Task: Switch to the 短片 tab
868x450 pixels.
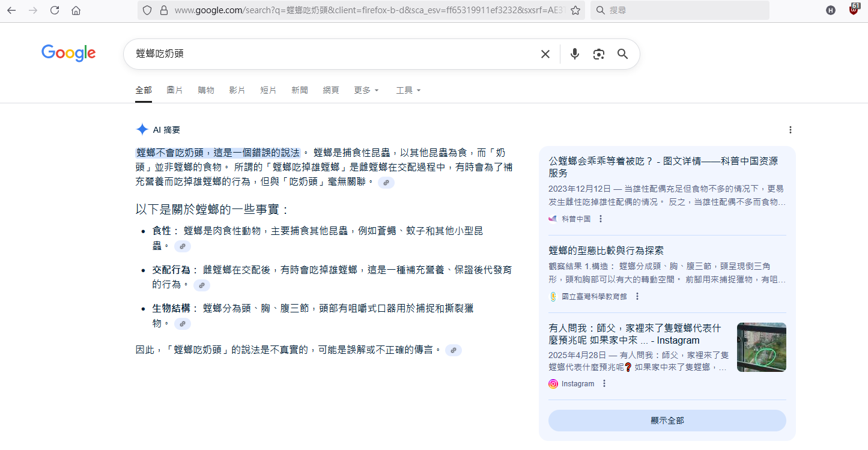Action: point(269,90)
